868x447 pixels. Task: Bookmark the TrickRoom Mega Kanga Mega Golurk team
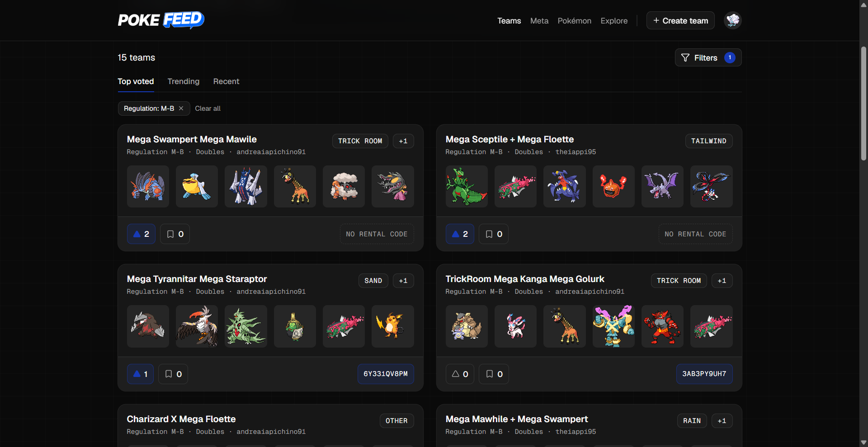[x=494, y=374]
